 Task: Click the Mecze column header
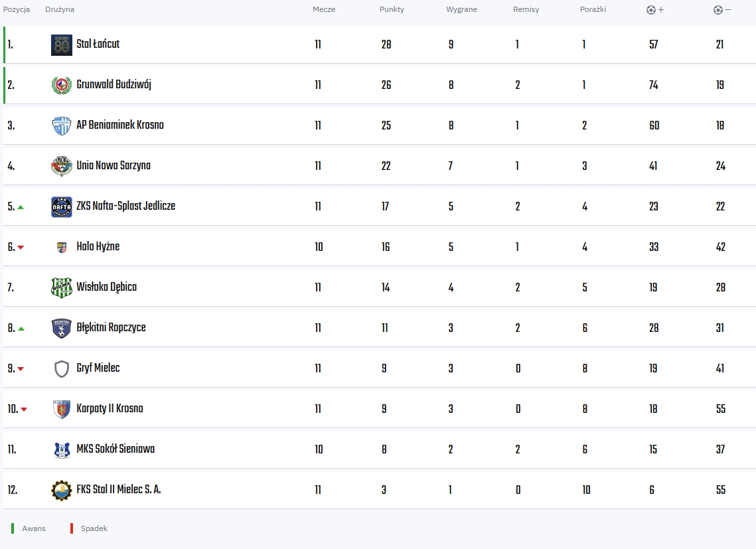point(324,10)
